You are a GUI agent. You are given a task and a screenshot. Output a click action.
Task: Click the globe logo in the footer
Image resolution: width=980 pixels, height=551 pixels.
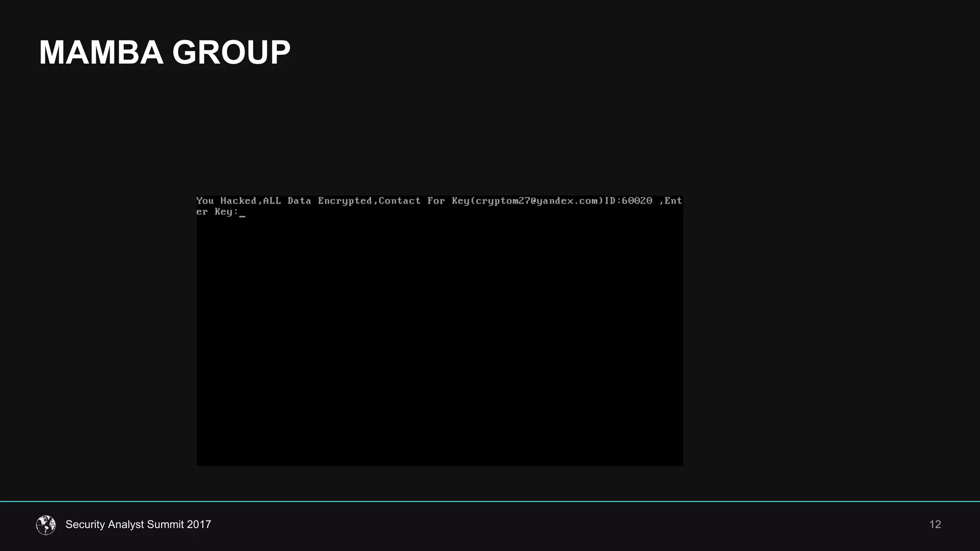[x=46, y=525]
